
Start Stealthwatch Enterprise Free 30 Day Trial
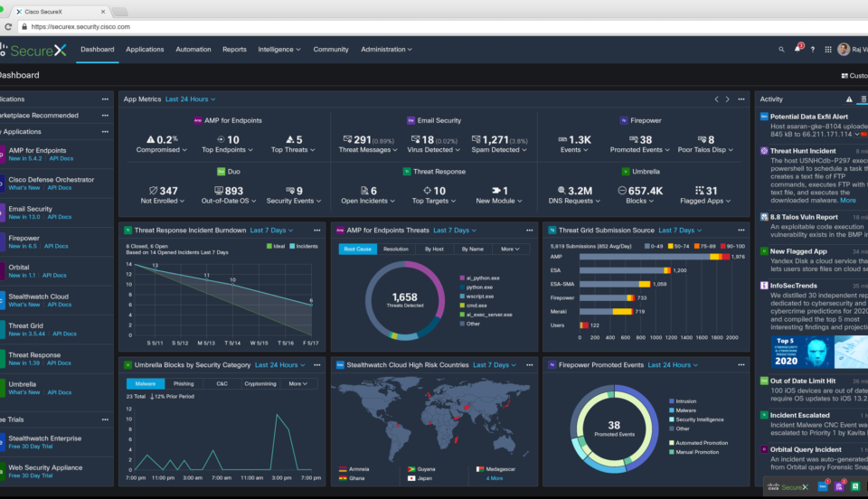(x=31, y=447)
